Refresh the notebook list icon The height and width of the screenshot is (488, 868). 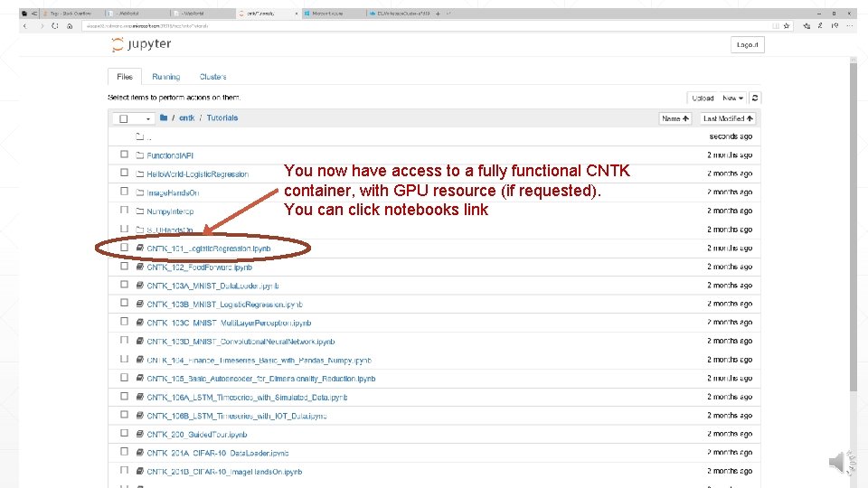[x=755, y=98]
